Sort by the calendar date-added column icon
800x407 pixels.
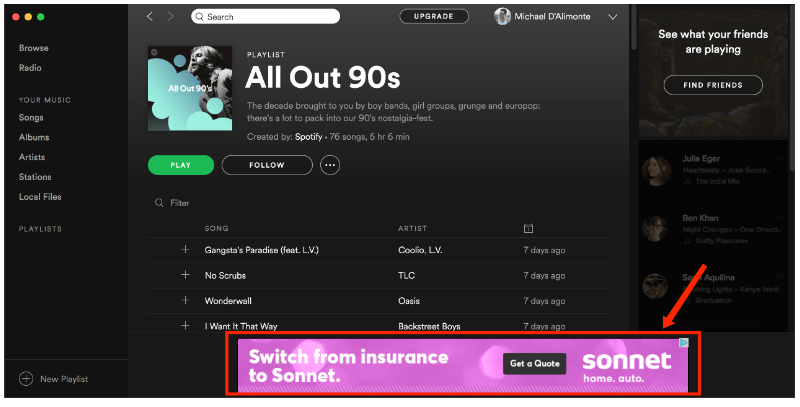[x=528, y=228]
